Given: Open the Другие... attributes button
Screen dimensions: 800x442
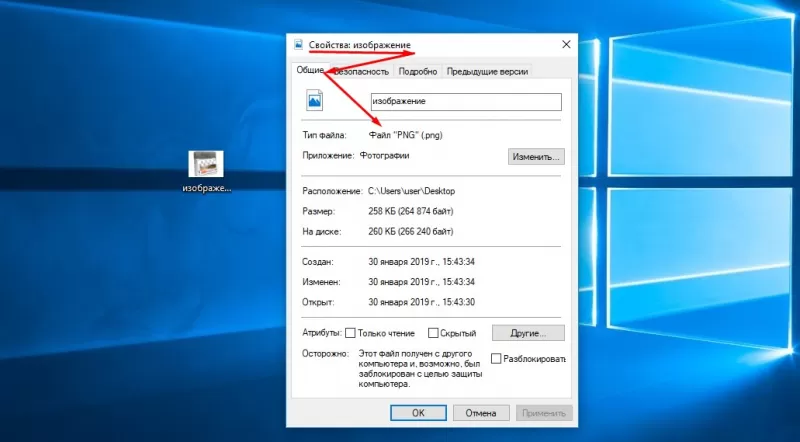Looking at the screenshot, I should pos(528,333).
